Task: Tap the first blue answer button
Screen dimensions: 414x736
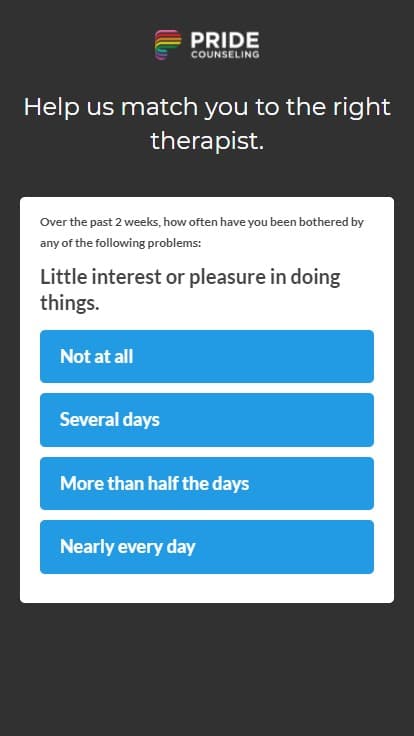Action: click(207, 356)
